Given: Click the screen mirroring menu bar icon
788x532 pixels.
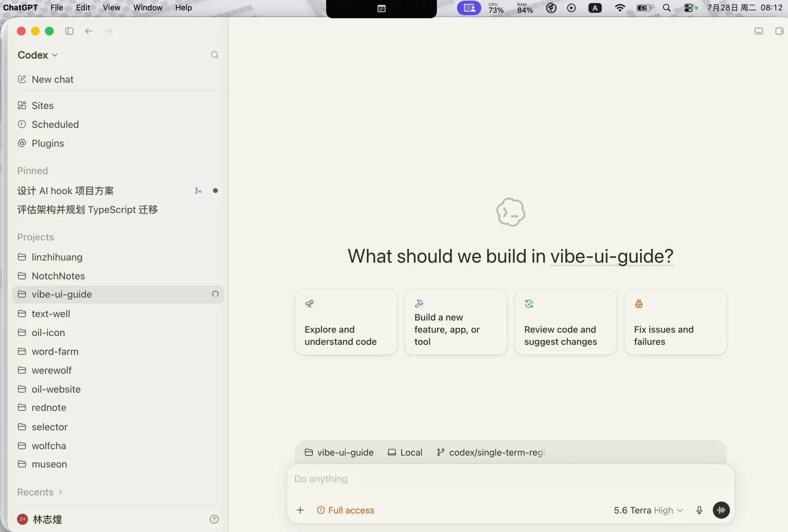Looking at the screenshot, I should (469, 8).
